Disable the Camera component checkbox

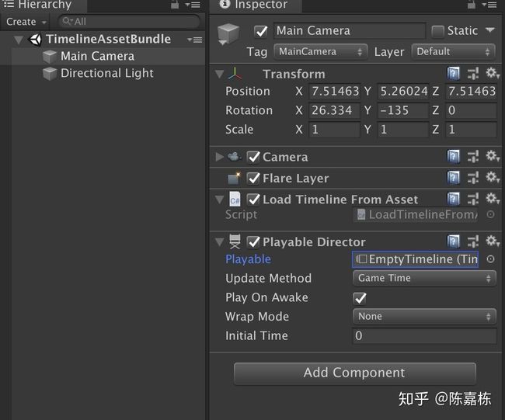pos(253,157)
